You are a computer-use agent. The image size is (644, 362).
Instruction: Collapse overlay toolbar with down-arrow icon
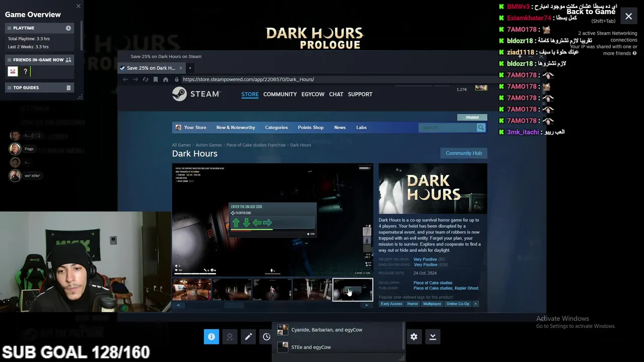pos(433,337)
